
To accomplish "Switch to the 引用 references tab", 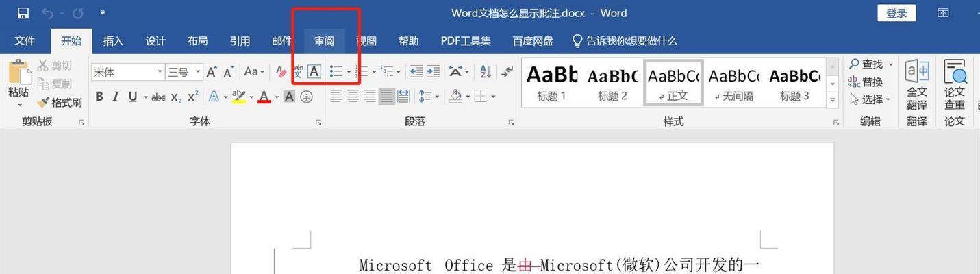I will tap(240, 41).
